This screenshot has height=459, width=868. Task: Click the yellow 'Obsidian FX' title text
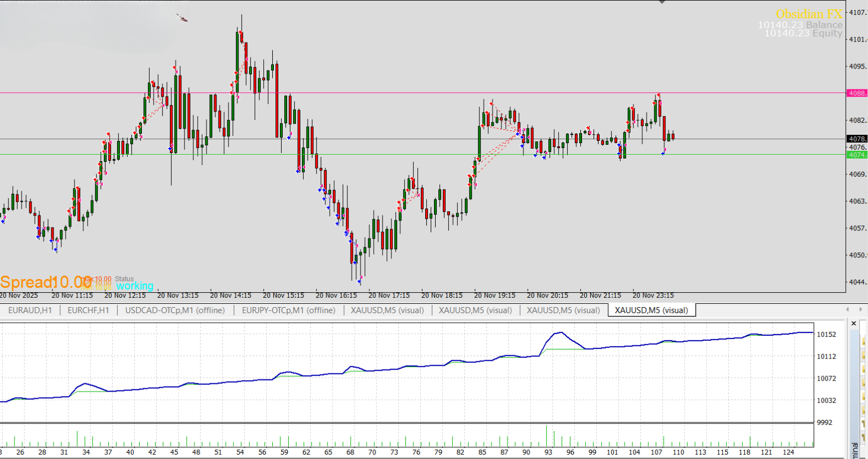[x=809, y=14]
